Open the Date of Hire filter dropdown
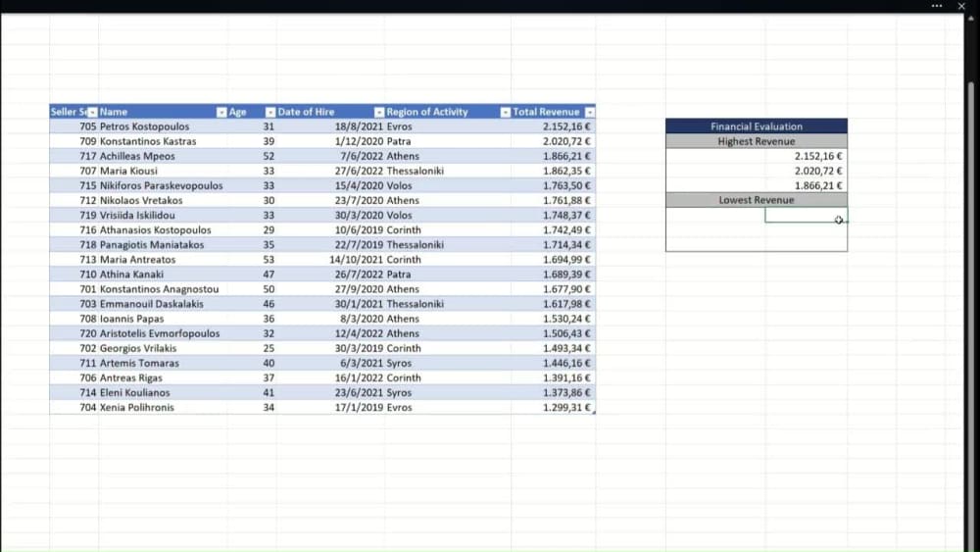980x552 pixels. (x=378, y=112)
